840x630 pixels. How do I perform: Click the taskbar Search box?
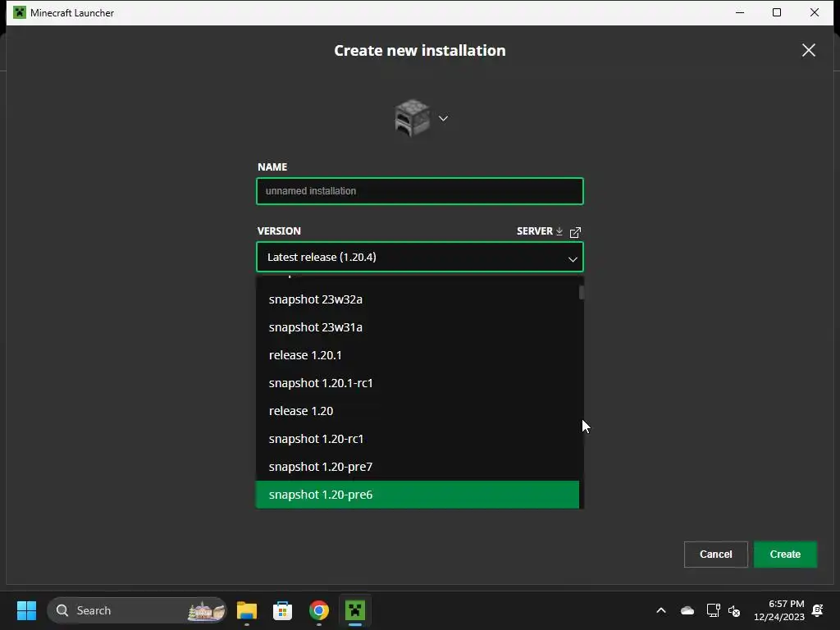click(x=137, y=610)
